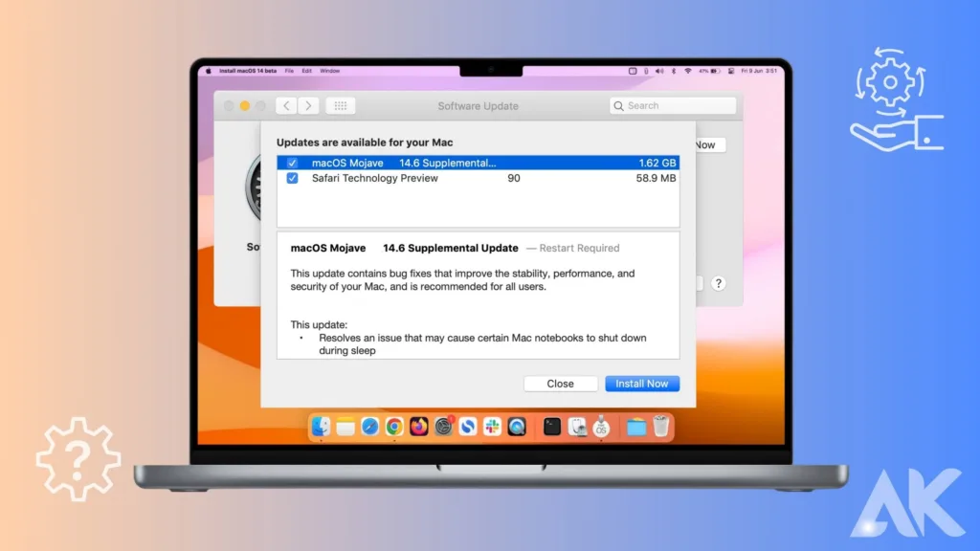Click the date and time in menu bar

click(x=759, y=71)
